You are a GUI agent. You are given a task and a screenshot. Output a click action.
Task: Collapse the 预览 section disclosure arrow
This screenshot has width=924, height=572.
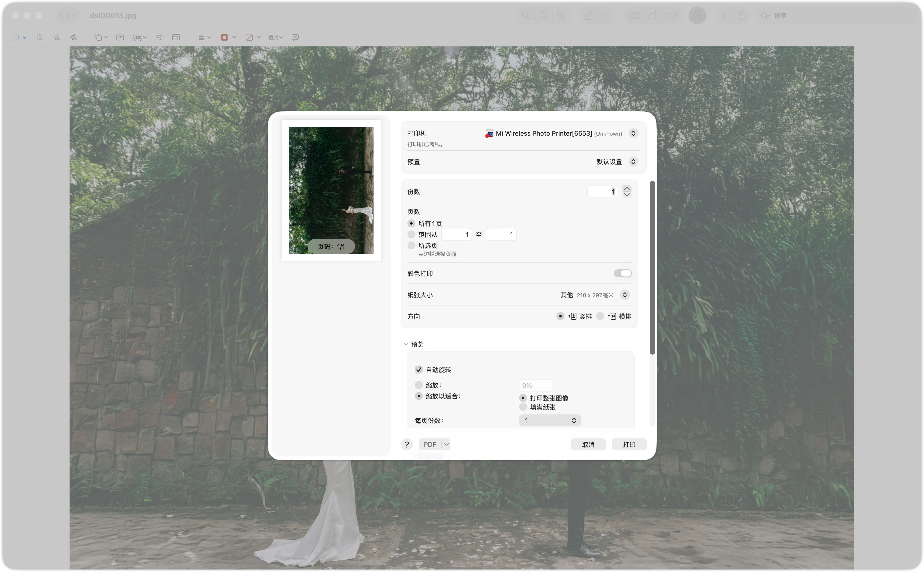tap(406, 344)
